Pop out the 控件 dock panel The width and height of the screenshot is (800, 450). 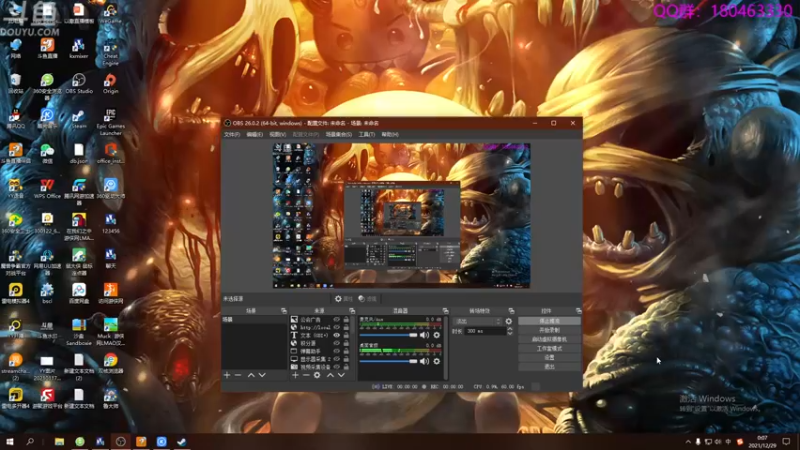[579, 311]
